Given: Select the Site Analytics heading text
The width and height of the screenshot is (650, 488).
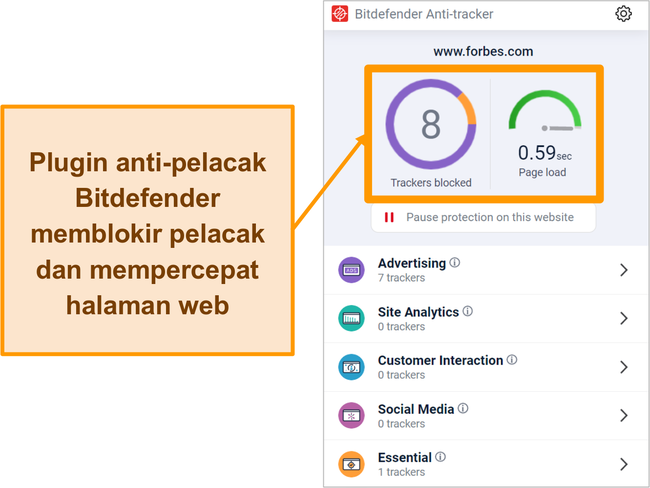Looking at the screenshot, I should click(418, 312).
